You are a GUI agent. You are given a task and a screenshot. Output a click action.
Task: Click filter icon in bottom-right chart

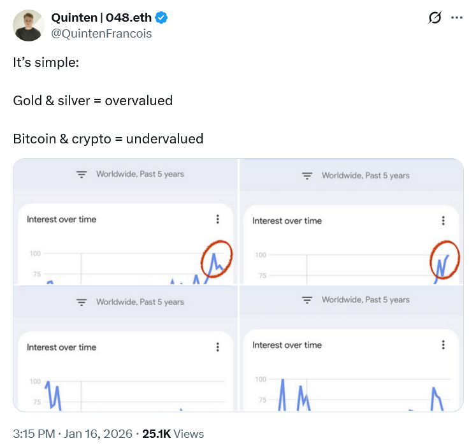coord(307,300)
